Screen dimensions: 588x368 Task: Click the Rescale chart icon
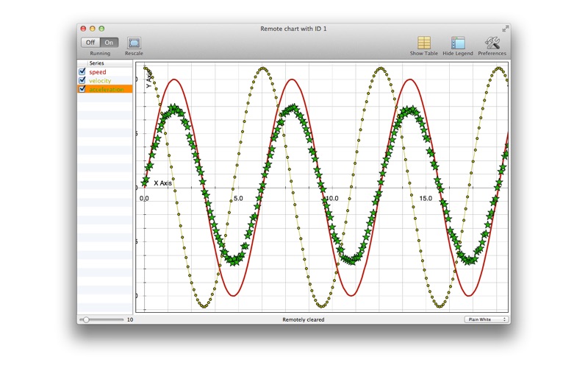(x=134, y=43)
